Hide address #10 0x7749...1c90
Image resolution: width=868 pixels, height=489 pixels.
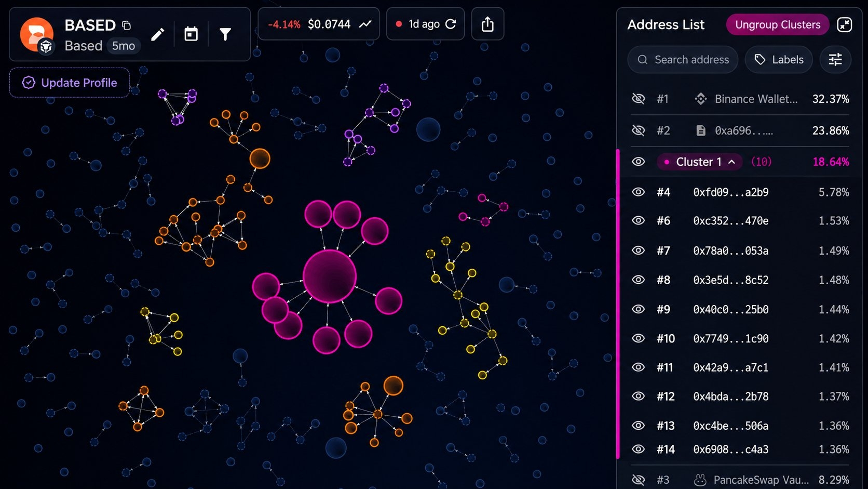(638, 338)
